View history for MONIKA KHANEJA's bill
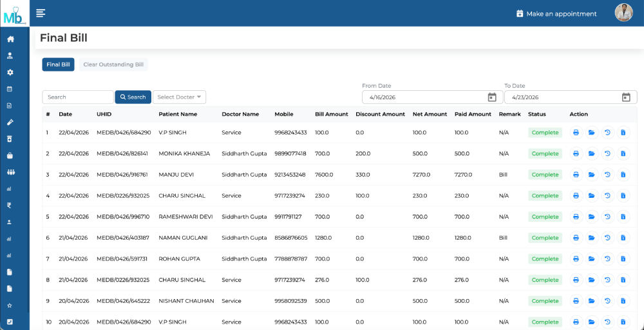 point(607,153)
